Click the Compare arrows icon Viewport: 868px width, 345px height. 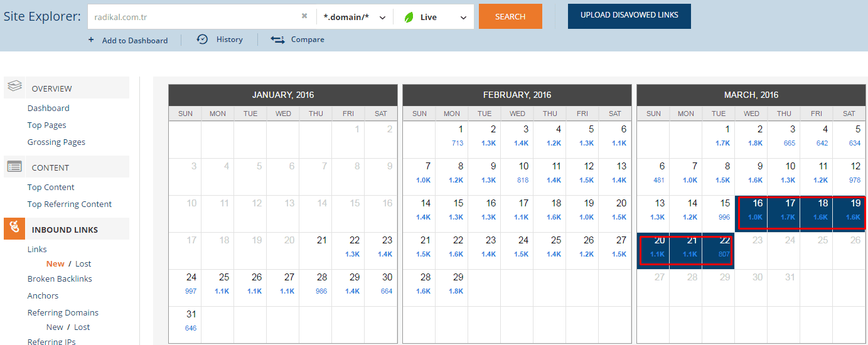(x=277, y=40)
